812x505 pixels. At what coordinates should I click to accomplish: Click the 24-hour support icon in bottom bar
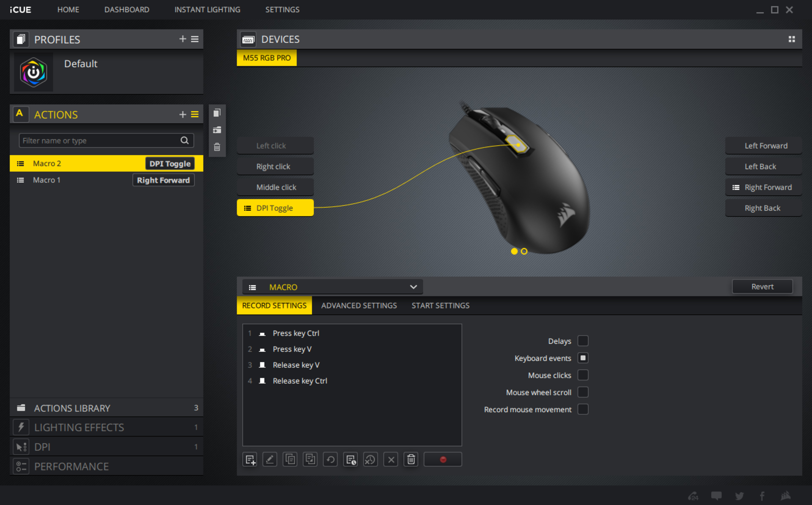[x=693, y=496]
